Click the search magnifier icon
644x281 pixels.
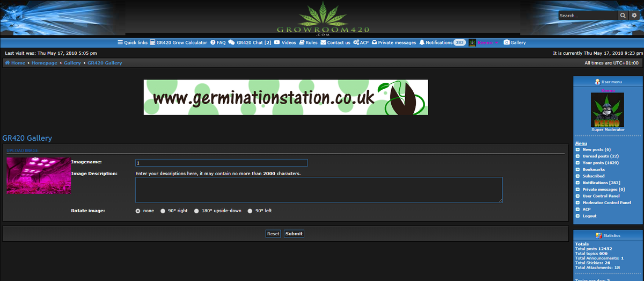[623, 16]
